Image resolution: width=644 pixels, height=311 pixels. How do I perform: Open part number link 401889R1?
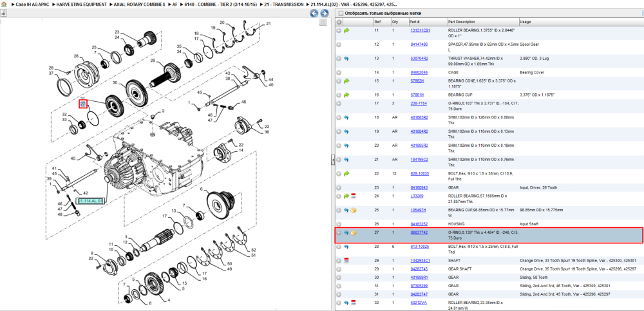(419, 278)
